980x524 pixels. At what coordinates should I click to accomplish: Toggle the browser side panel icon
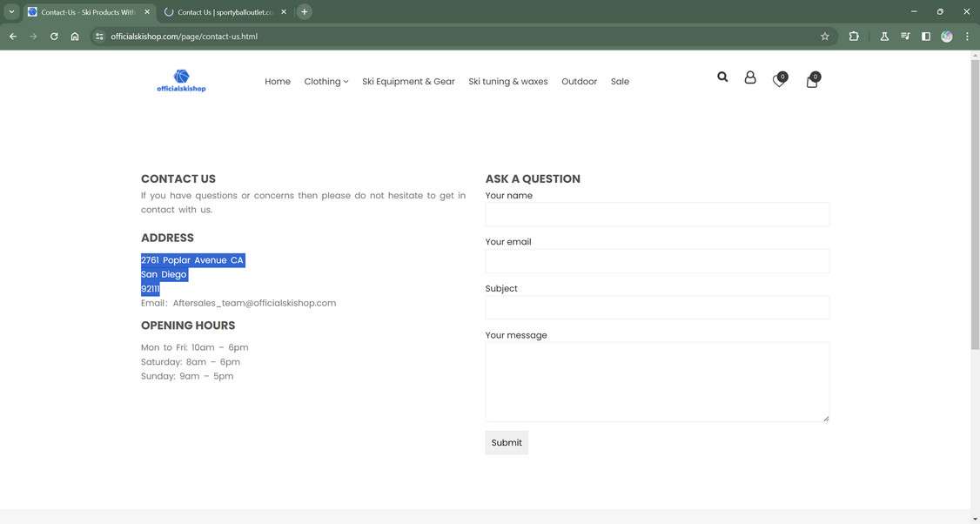point(926,37)
